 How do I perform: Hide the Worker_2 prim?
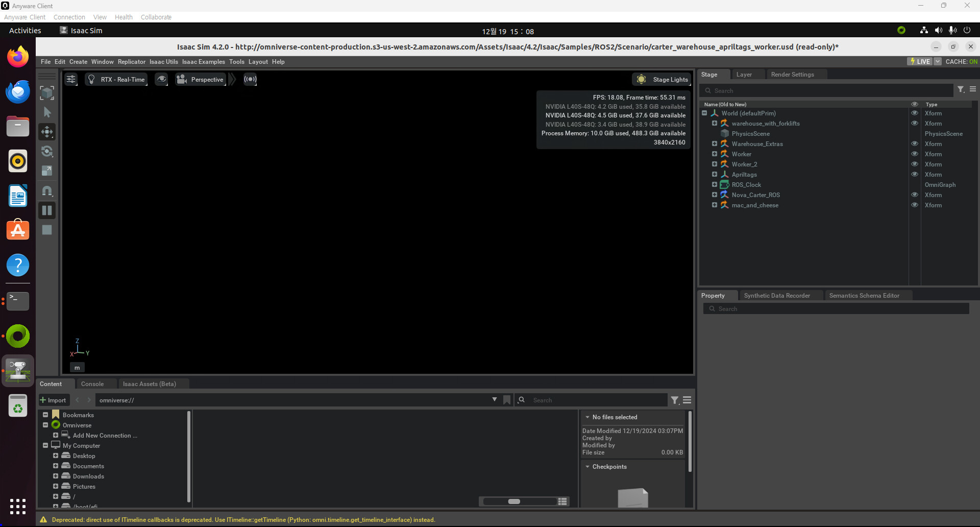point(915,164)
